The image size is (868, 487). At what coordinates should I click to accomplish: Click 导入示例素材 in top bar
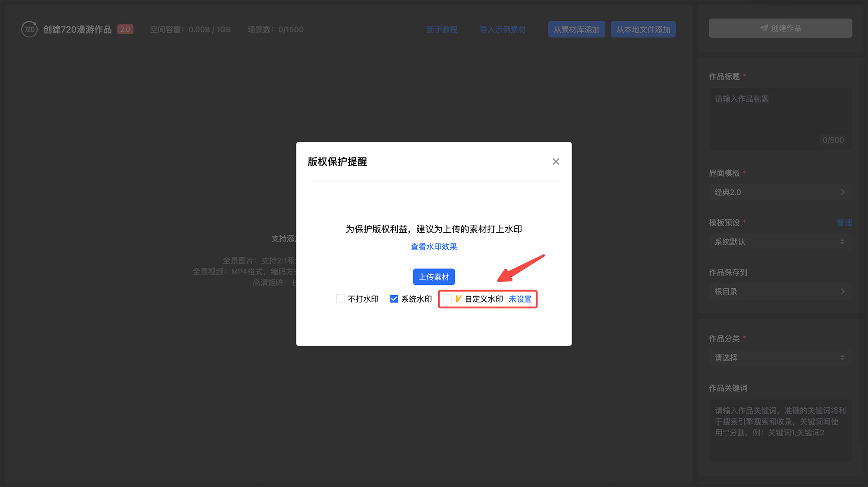[502, 30]
